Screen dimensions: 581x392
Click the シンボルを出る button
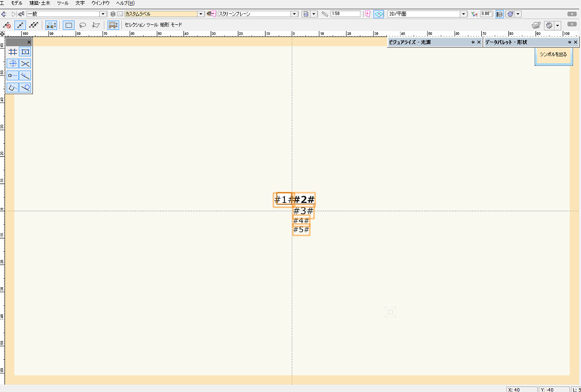553,54
